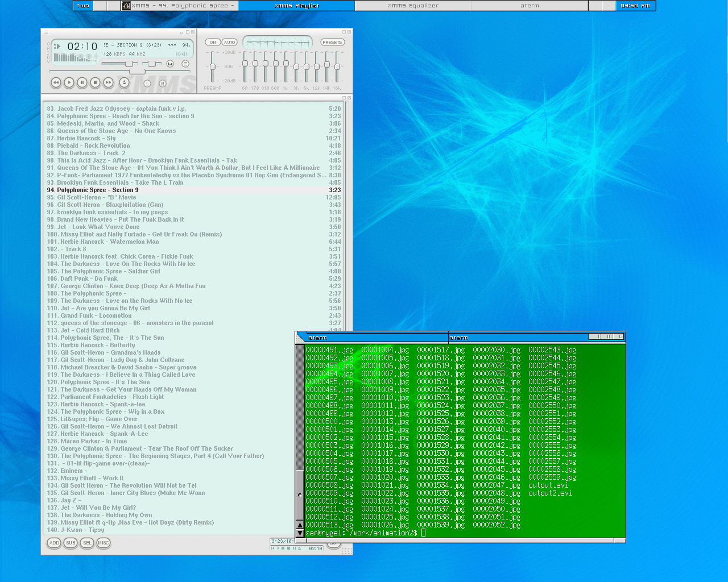The height and width of the screenshot is (582, 728).
Task: Open the equalizer PRESETS menu
Action: [x=332, y=42]
